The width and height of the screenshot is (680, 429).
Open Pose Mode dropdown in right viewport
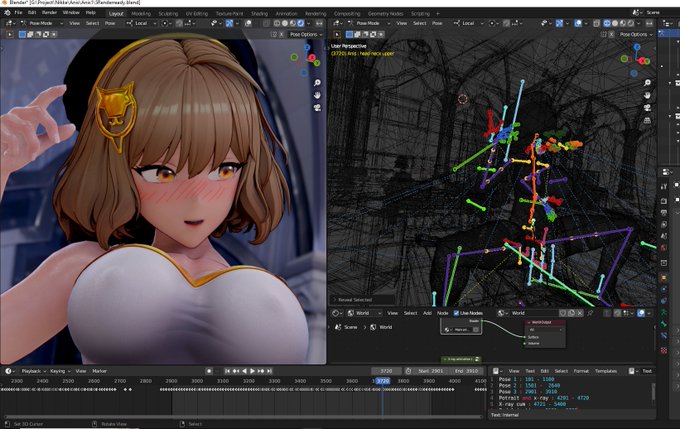[369, 23]
